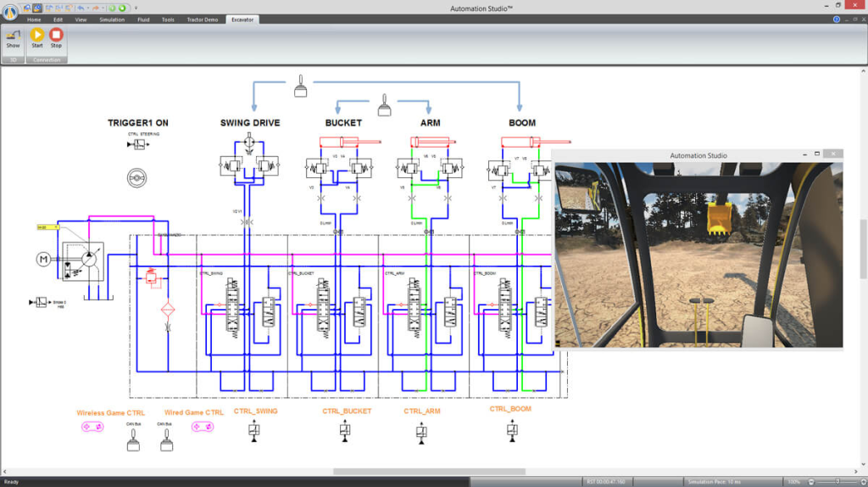Click the CAN Bus joystick beside Wireless Game CTRL
The height and width of the screenshot is (487, 868).
coord(133,439)
